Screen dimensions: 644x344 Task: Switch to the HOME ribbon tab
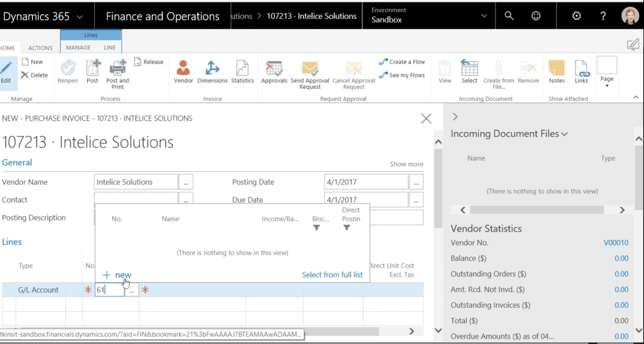click(x=8, y=48)
